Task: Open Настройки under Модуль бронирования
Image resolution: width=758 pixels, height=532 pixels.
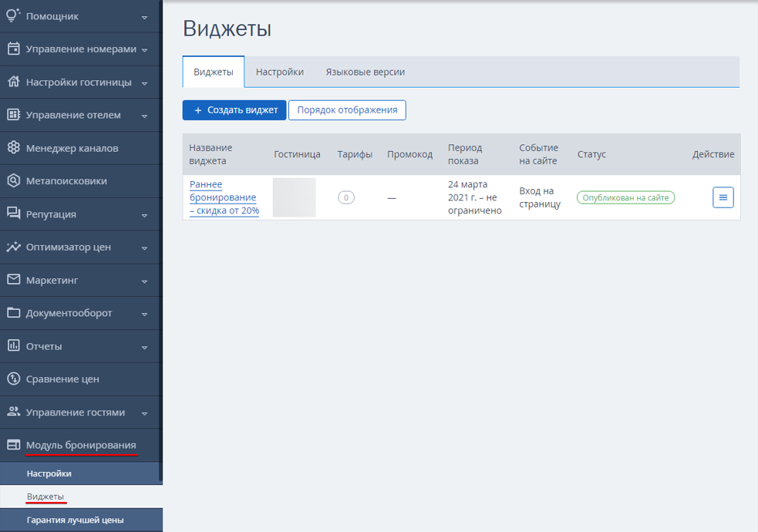Action: pyautogui.click(x=81, y=473)
